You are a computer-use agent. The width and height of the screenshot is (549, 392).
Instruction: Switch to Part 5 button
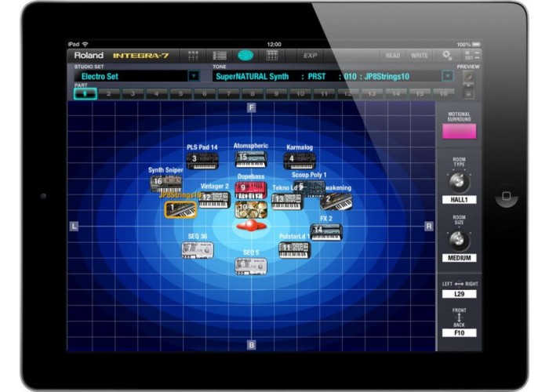tap(180, 93)
